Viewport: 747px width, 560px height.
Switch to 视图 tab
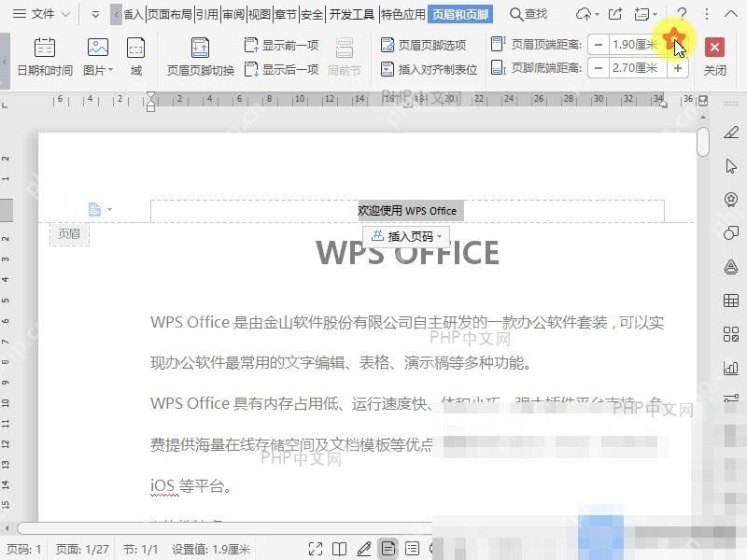[x=260, y=15]
